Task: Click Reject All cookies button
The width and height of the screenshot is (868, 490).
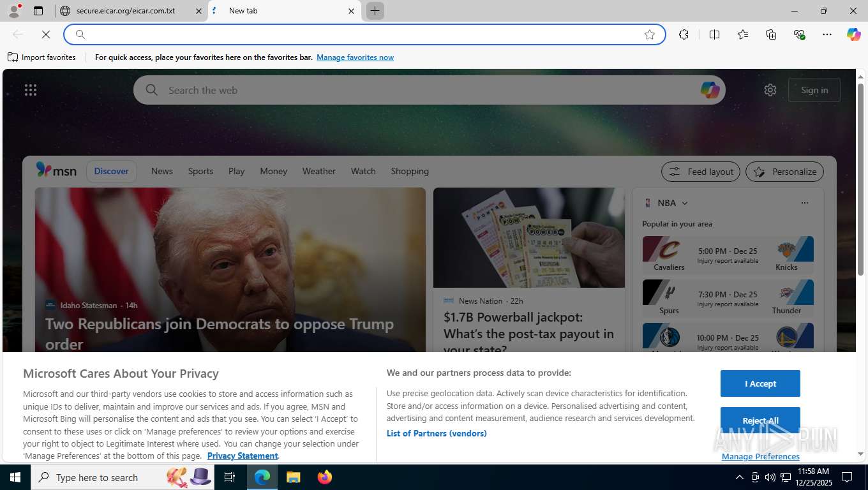Action: [760, 420]
